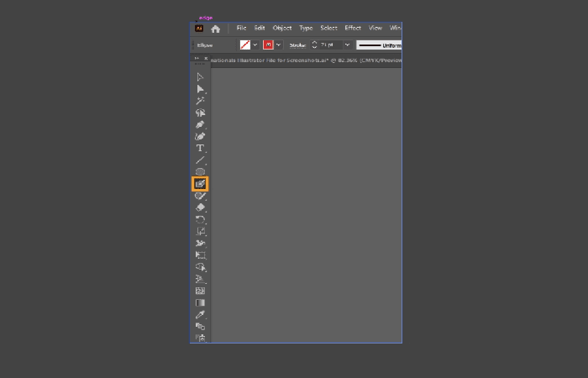Image resolution: width=588 pixels, height=378 pixels.
Task: Go to the Home screen icon
Action: (x=215, y=29)
